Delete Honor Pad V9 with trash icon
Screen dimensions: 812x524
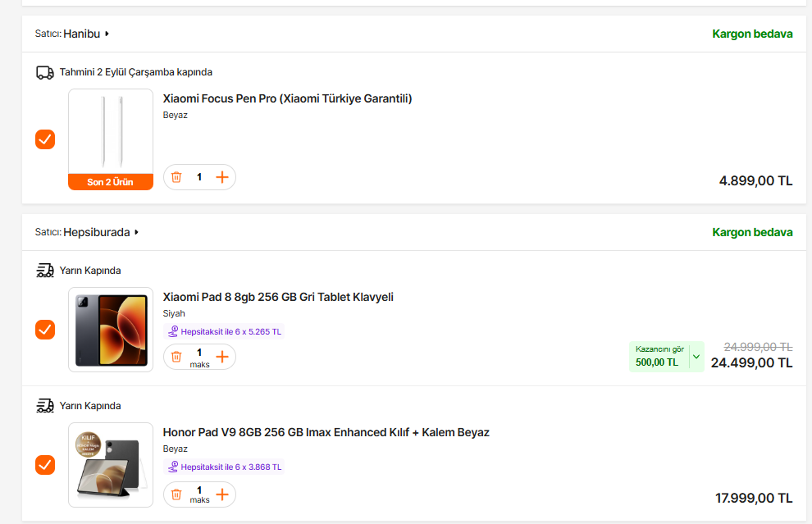pos(176,494)
